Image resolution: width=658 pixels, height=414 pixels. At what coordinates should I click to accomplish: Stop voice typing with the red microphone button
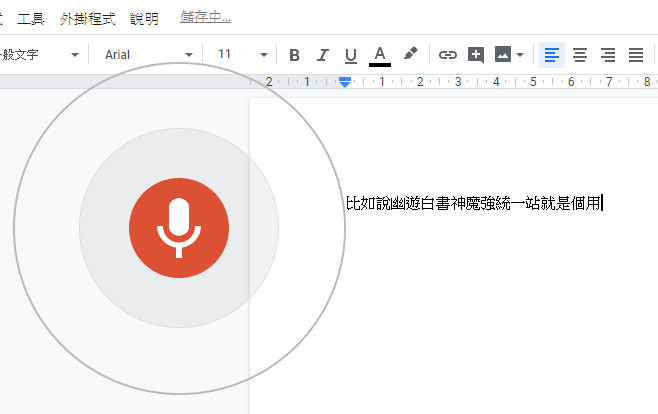(179, 228)
